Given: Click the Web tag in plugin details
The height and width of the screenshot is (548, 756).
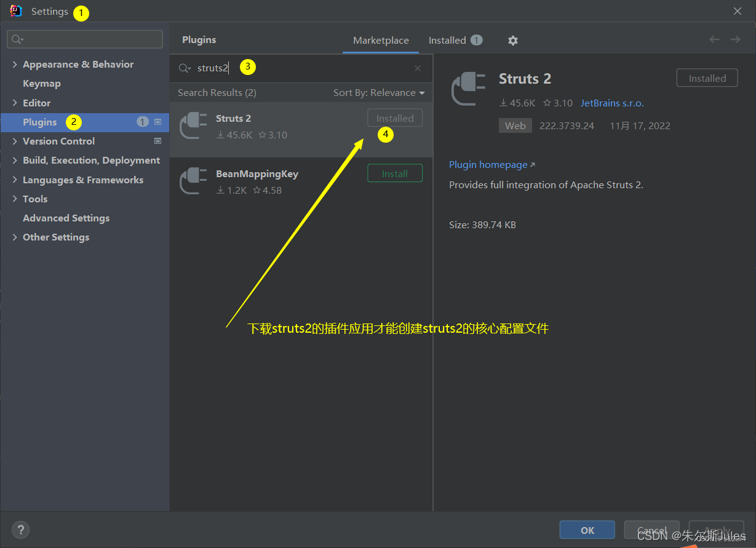Looking at the screenshot, I should click(515, 125).
